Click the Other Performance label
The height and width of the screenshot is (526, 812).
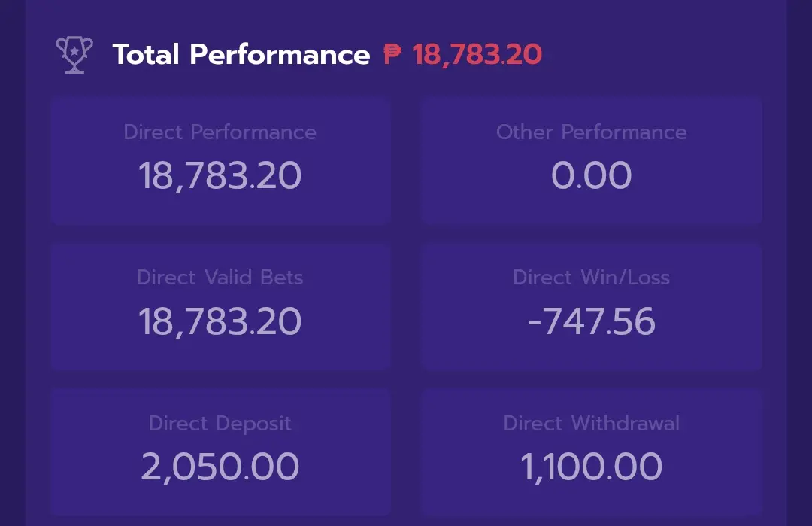592,132
